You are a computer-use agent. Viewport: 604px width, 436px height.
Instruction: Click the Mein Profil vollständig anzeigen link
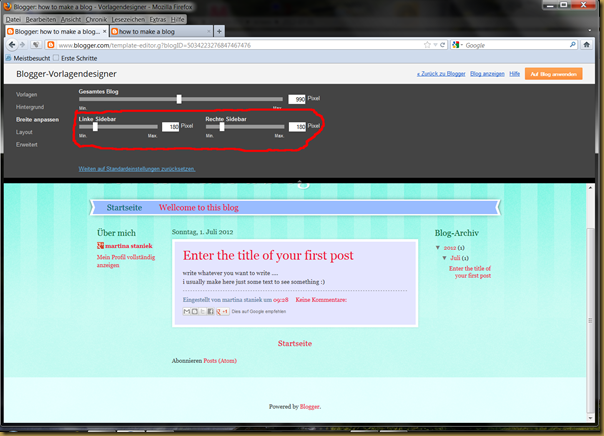coord(126,261)
